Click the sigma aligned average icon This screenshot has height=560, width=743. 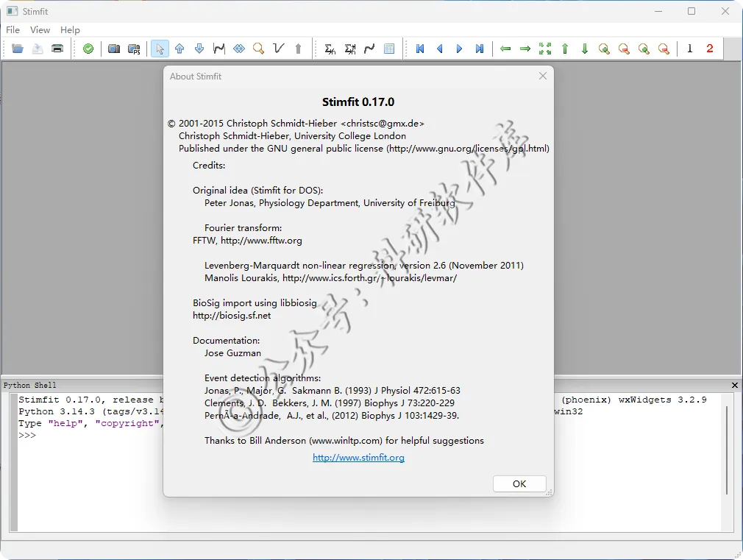coord(349,49)
